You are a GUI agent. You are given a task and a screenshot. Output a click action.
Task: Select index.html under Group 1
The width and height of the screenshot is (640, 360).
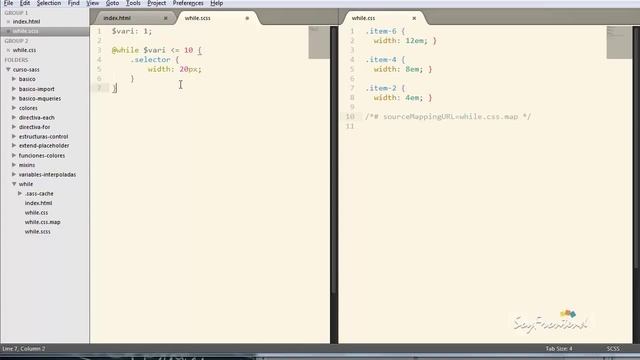coord(27,22)
